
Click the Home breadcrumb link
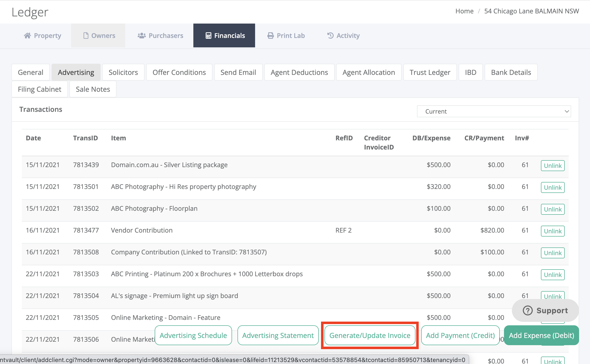(x=464, y=11)
